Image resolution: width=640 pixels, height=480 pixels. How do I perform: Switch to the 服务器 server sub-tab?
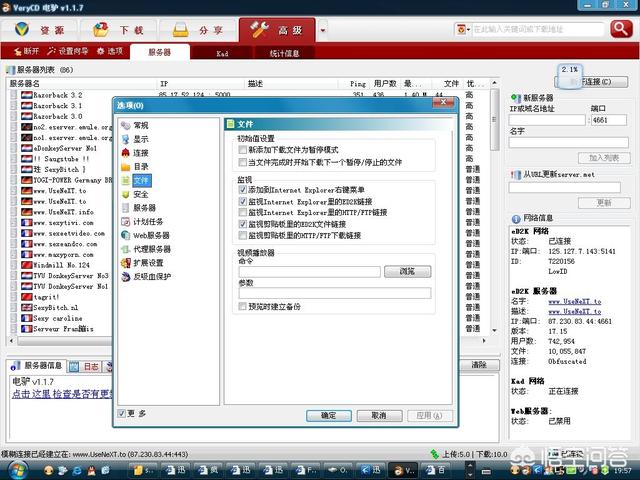pyautogui.click(x=160, y=52)
